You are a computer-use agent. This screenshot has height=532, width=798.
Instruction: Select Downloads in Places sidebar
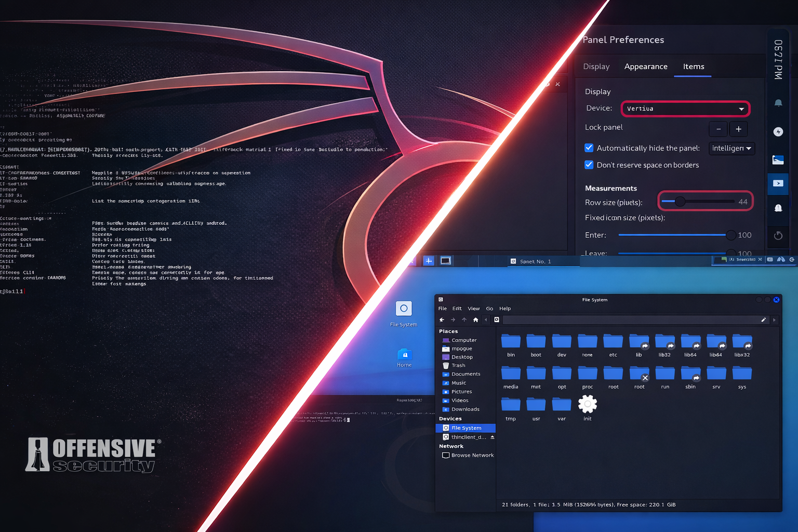465,409
